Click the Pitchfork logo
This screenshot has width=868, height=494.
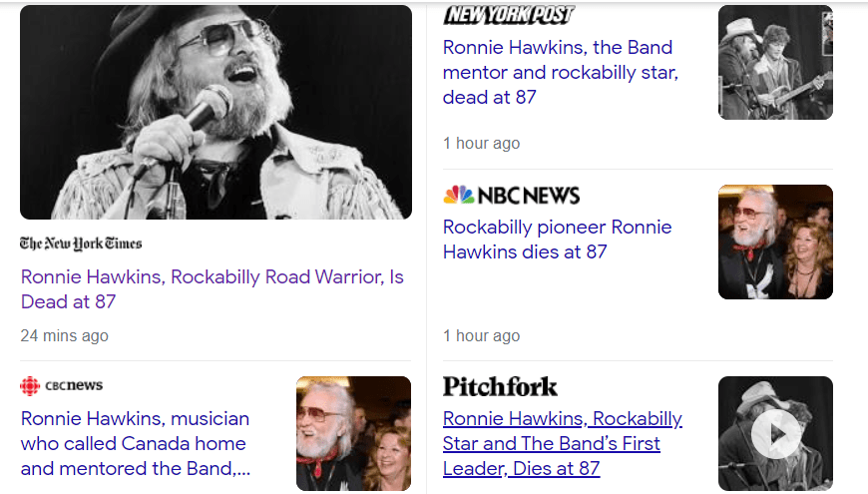pos(500,386)
